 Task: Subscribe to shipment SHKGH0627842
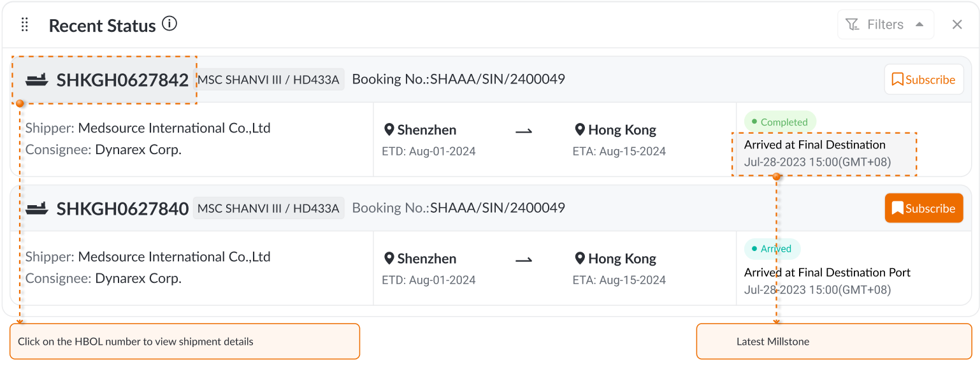click(x=923, y=80)
